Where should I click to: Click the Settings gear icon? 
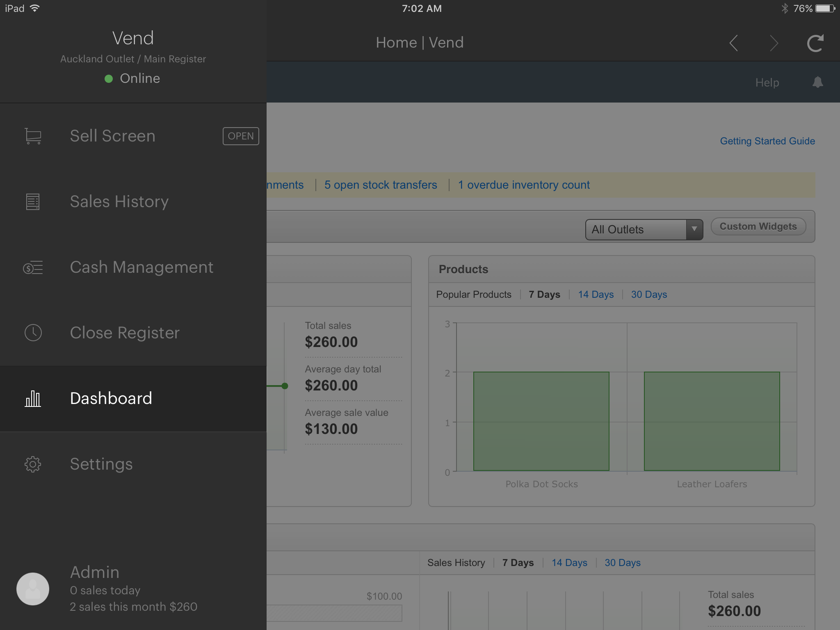coord(33,464)
